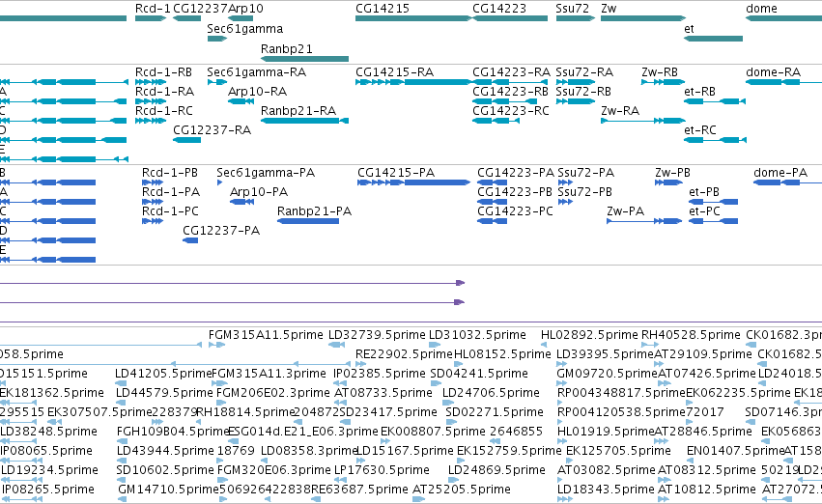Click the LD31032.5prime EST label

click(x=477, y=335)
